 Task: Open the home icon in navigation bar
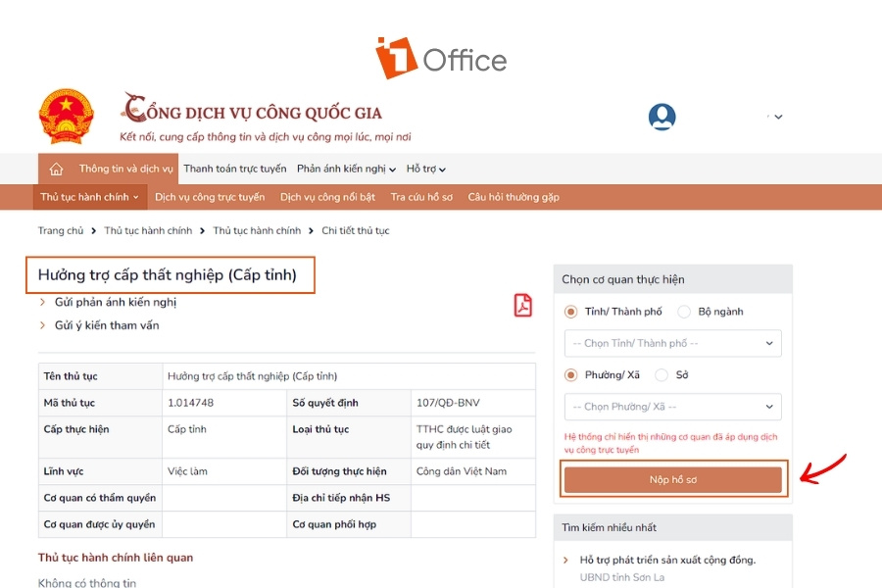click(x=56, y=169)
